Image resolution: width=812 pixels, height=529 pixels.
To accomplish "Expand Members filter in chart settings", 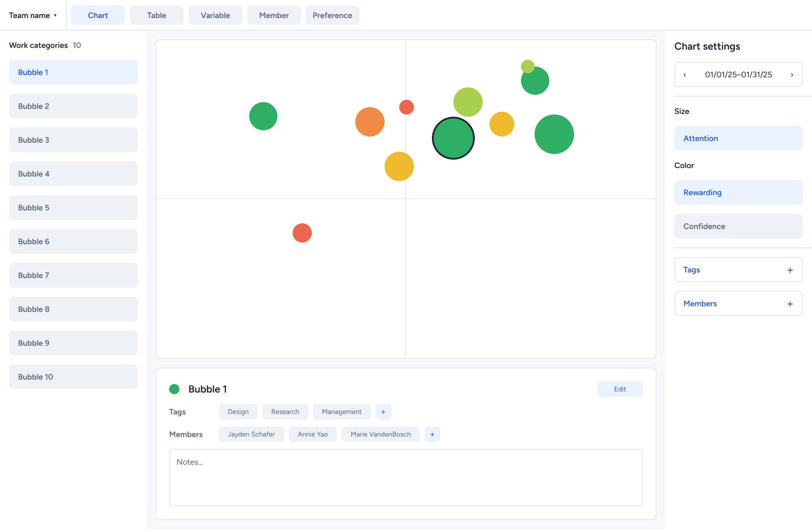I will tap(738, 303).
